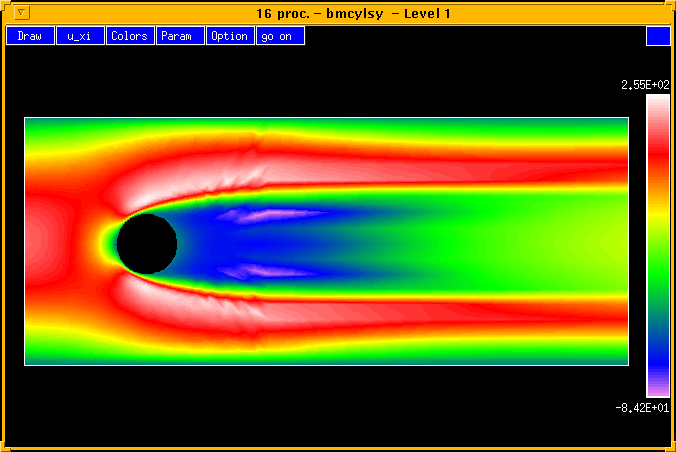
Task: Open the Option menu
Action: [x=230, y=36]
